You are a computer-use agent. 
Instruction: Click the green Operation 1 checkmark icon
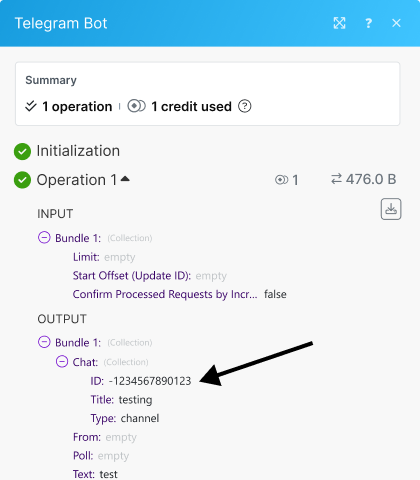22,180
